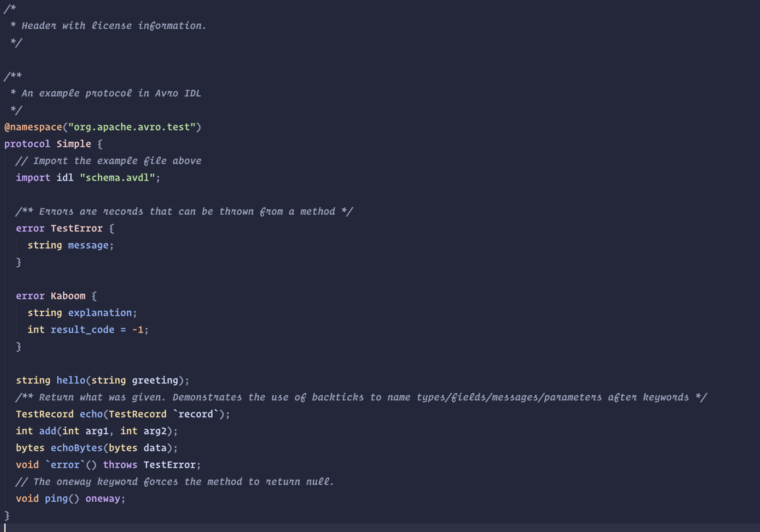The image size is (760, 532).
Task: Click the 'hello' method name
Action: pyautogui.click(x=71, y=380)
